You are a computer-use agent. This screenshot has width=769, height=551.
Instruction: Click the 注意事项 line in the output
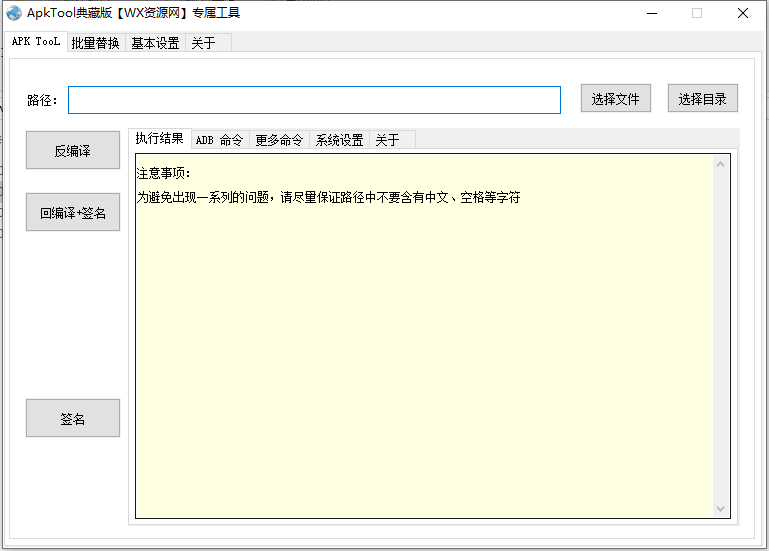pyautogui.click(x=163, y=173)
